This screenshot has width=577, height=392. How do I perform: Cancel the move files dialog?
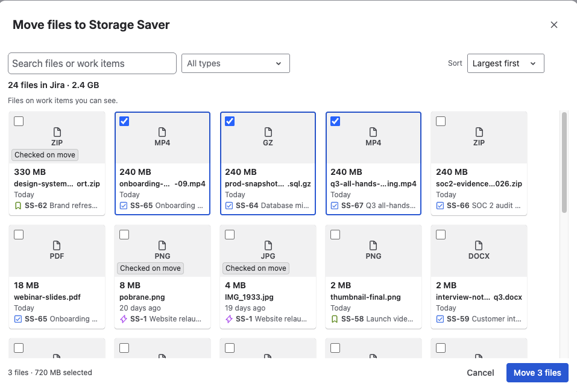click(x=480, y=373)
